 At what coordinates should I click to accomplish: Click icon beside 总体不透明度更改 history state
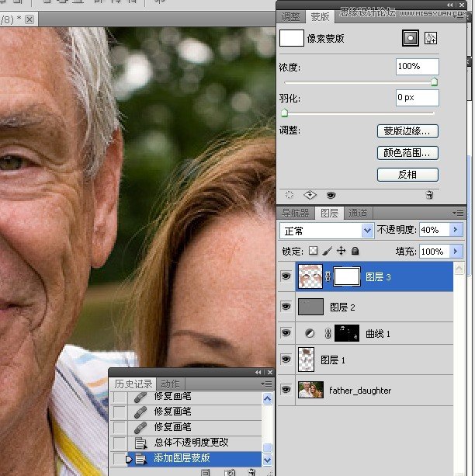(140, 443)
